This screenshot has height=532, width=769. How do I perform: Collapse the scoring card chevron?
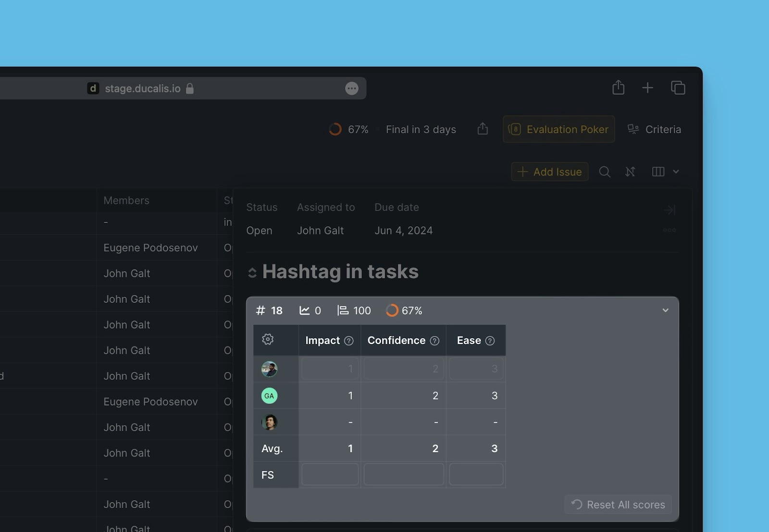(x=665, y=310)
